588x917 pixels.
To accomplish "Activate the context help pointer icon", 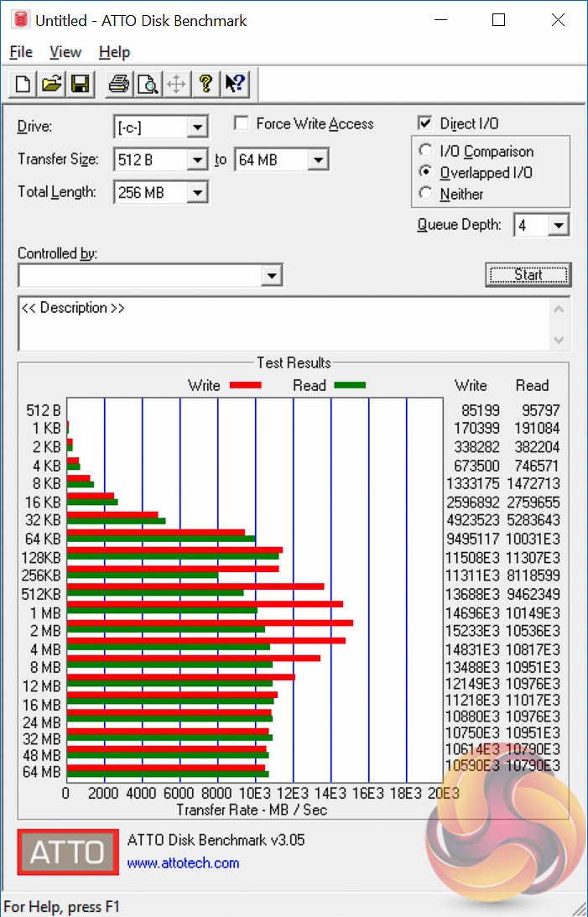I will pos(235,84).
